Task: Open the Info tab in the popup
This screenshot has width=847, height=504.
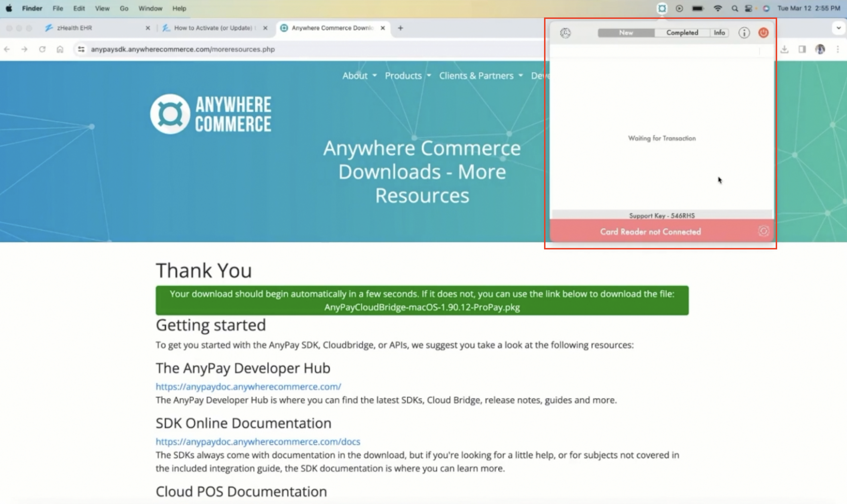Action: [x=719, y=33]
